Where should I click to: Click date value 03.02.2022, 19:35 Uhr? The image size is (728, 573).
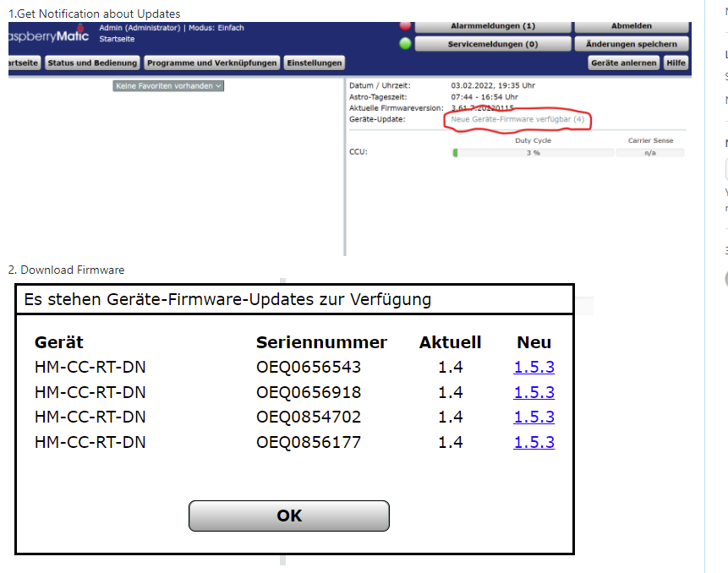pos(493,85)
